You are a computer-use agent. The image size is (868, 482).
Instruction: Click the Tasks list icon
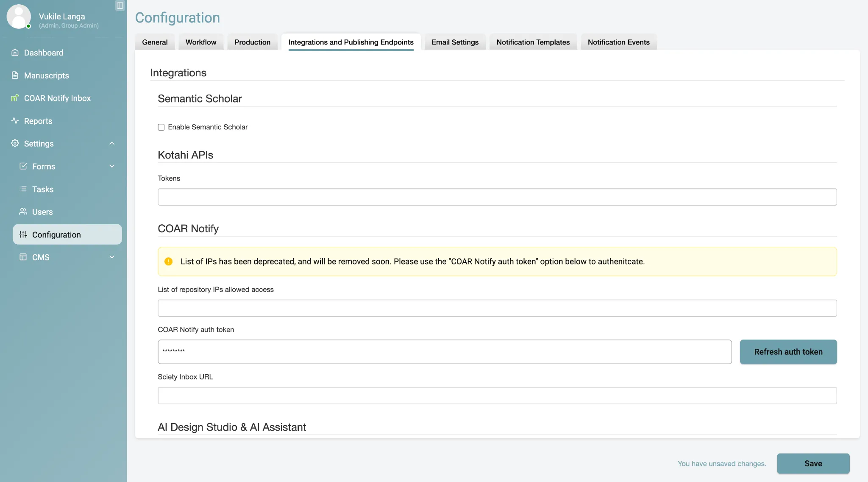pyautogui.click(x=23, y=189)
